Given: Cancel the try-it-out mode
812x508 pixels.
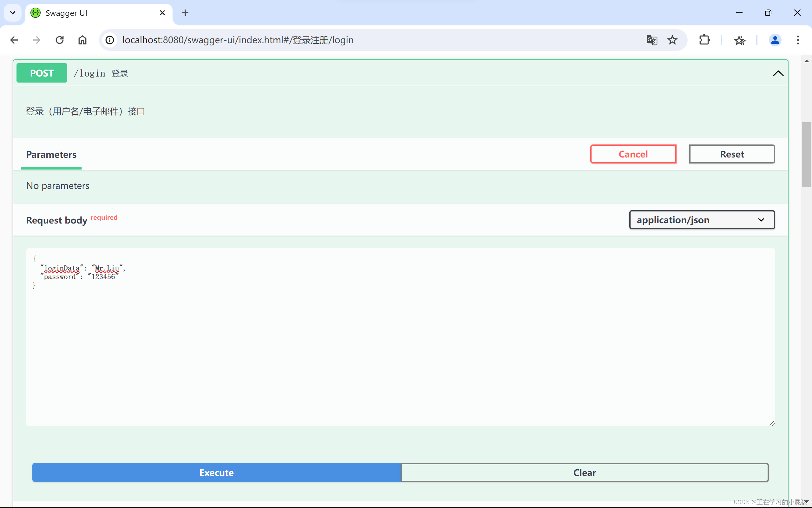Looking at the screenshot, I should tap(633, 154).
